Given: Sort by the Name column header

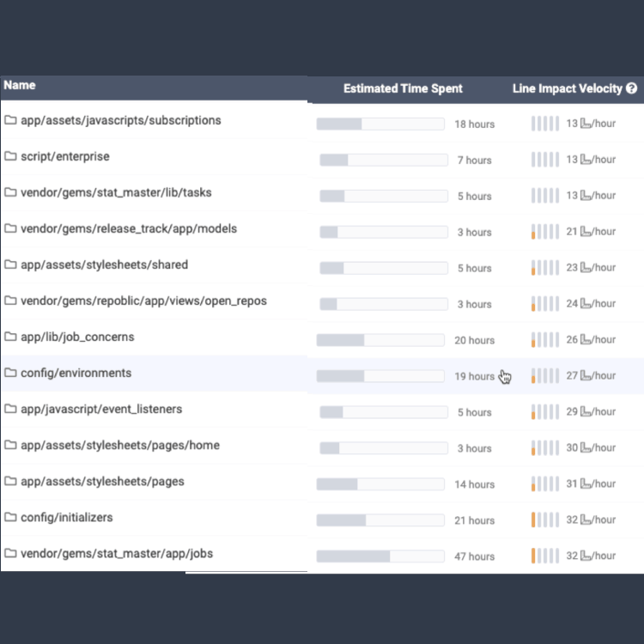Looking at the screenshot, I should [19, 86].
